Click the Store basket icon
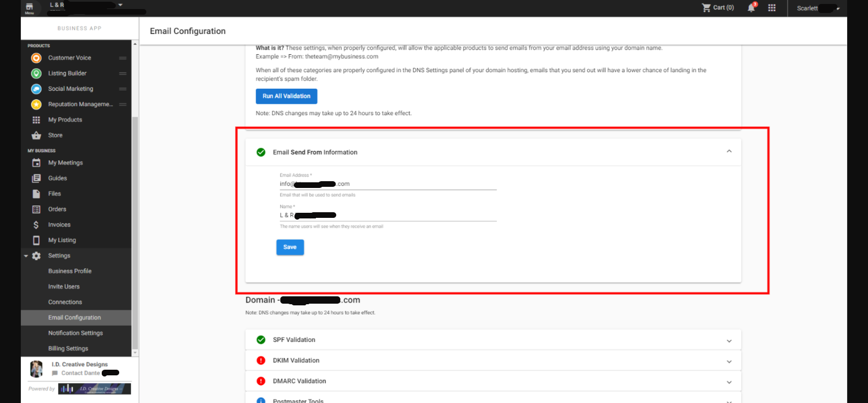 click(x=36, y=135)
